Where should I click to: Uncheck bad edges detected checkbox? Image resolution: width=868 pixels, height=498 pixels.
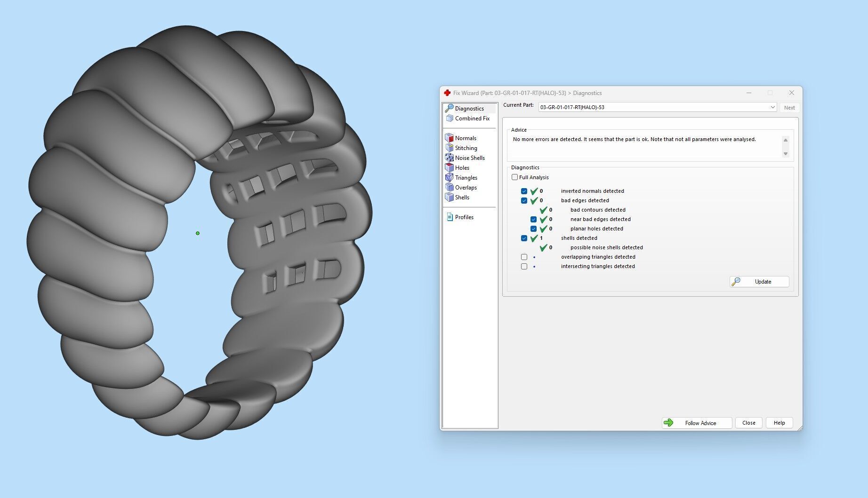click(x=524, y=200)
